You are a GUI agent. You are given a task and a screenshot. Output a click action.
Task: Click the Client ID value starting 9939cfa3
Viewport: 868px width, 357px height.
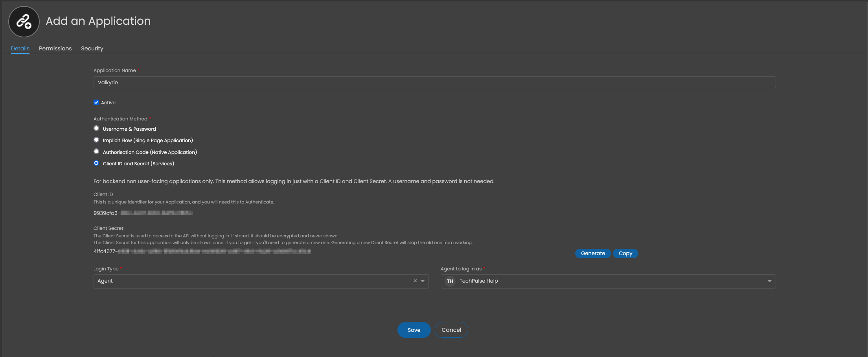[143, 213]
